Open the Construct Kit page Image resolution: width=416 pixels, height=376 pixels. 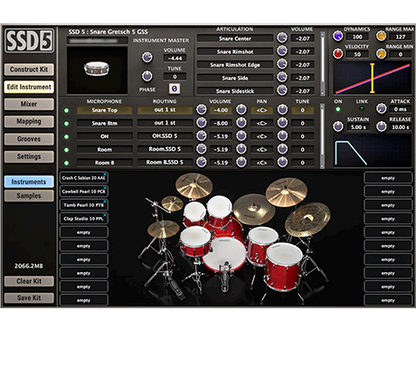(29, 69)
